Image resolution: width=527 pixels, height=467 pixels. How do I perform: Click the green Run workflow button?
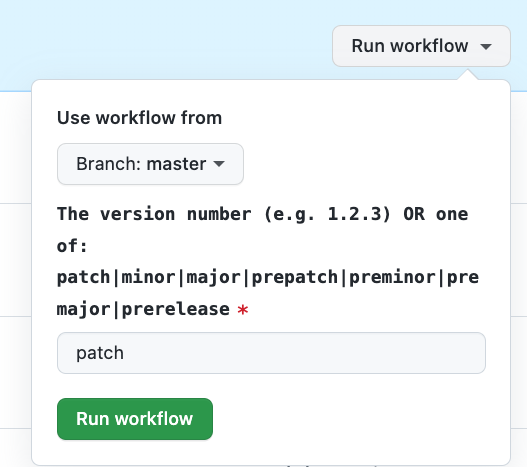[135, 419]
